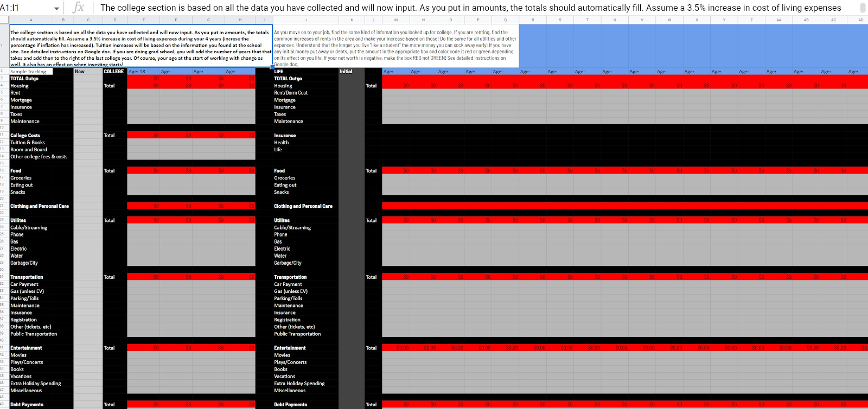Click 'Transportation' heading in college section
This screenshot has width=868, height=409.
click(x=27, y=277)
